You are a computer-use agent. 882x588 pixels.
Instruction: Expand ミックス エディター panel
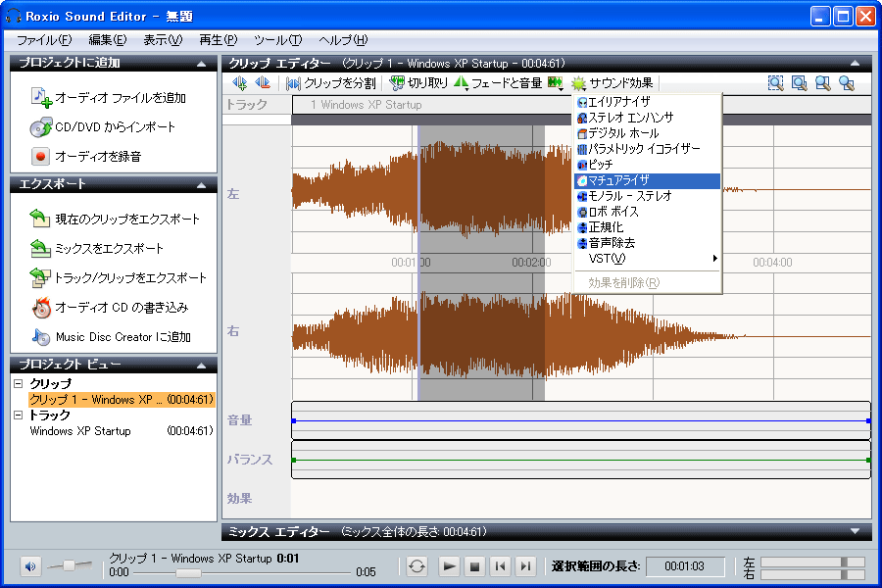855,531
